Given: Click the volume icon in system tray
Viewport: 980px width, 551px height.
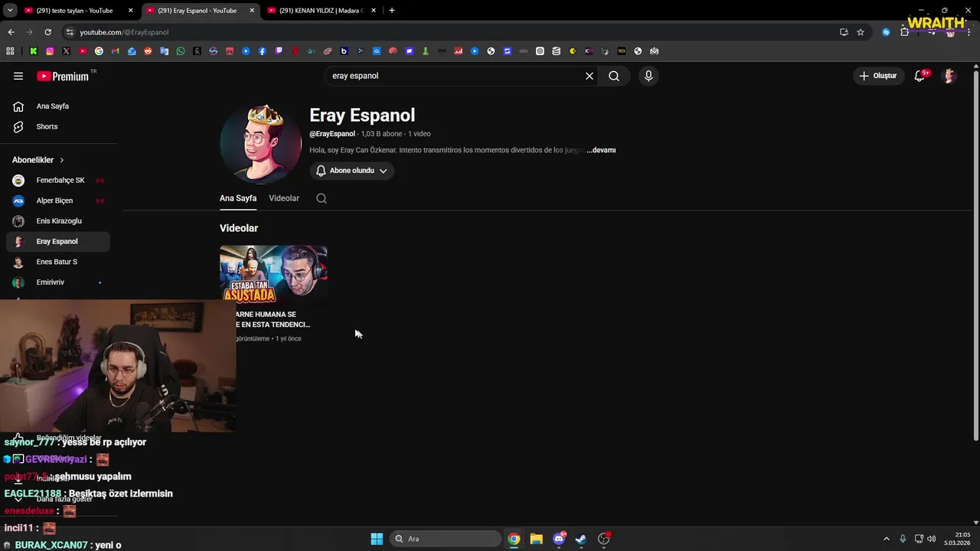Looking at the screenshot, I should pyautogui.click(x=932, y=539).
